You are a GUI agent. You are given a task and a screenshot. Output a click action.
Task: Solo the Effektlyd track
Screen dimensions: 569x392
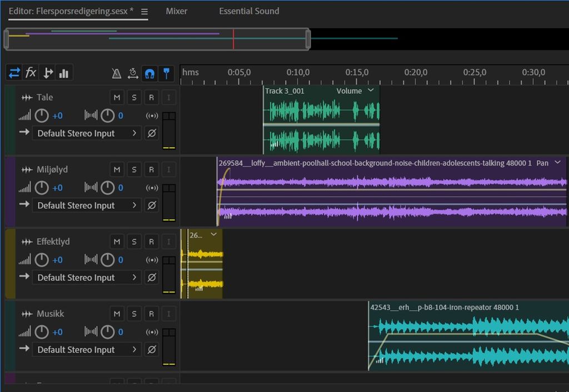(x=134, y=242)
